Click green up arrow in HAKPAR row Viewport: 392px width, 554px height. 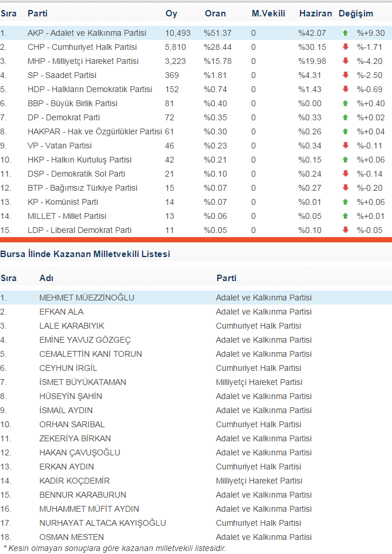(346, 132)
